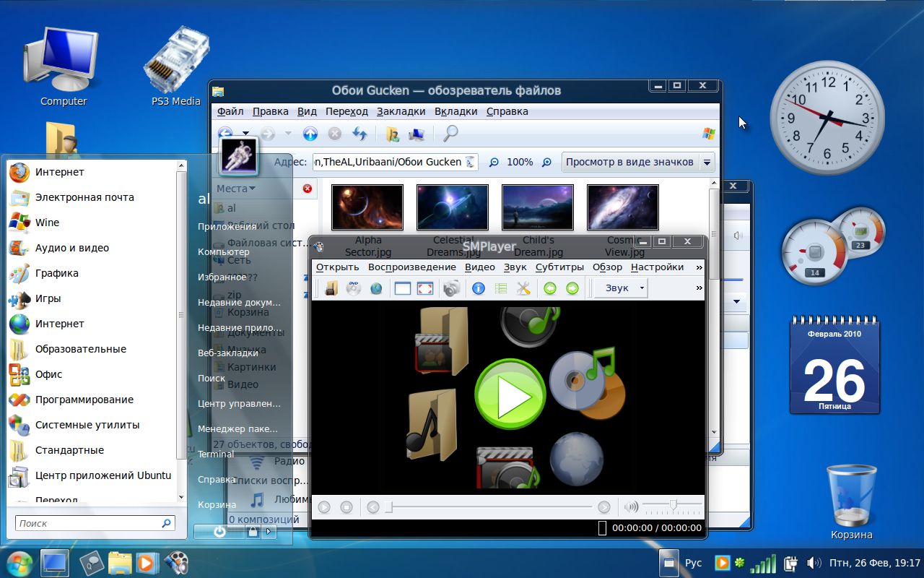Image resolution: width=924 pixels, height=578 pixels.
Task: Expand Места sidebar dropdown
Action: pyautogui.click(x=236, y=189)
